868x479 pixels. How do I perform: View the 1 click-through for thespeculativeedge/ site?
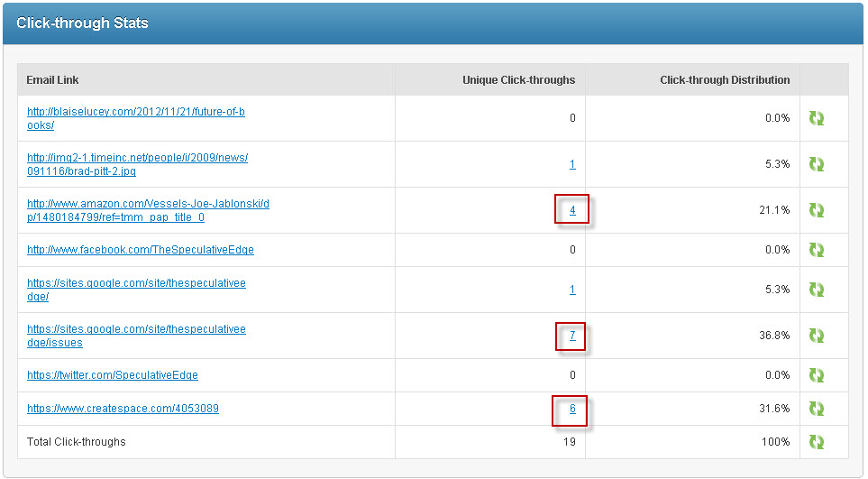tap(572, 290)
